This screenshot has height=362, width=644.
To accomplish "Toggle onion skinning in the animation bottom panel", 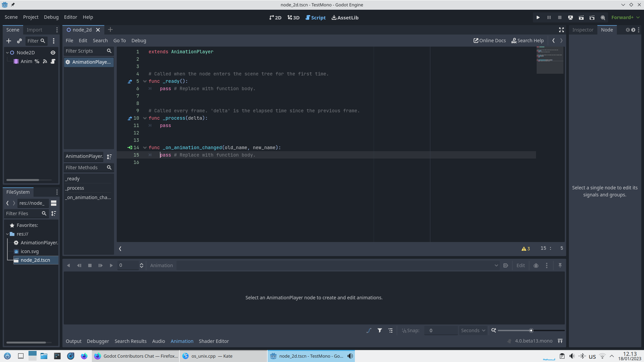I will click(x=536, y=265).
